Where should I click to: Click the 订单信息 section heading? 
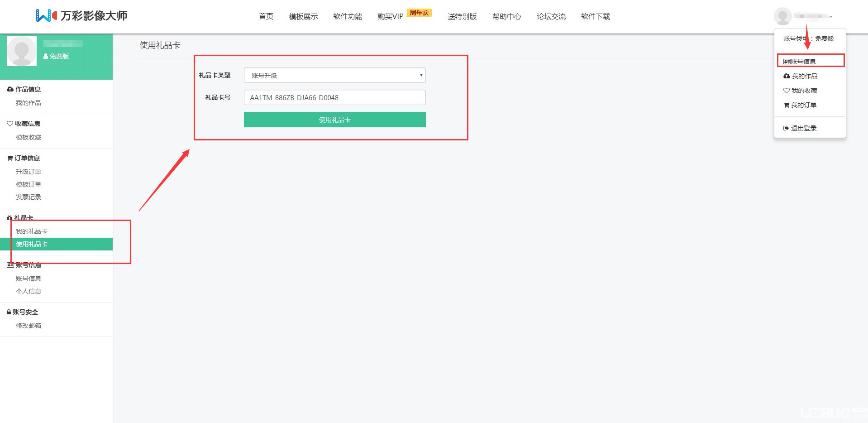[27, 158]
